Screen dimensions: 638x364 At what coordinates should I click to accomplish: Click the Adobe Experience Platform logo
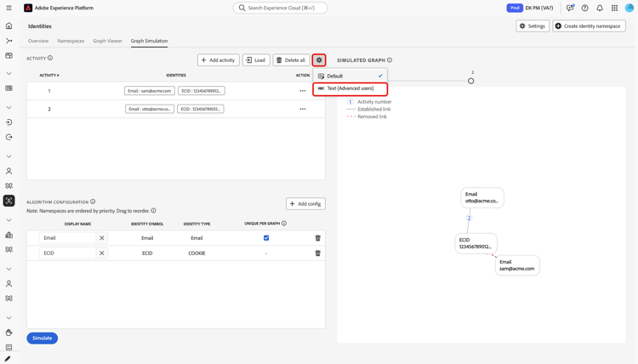[28, 8]
